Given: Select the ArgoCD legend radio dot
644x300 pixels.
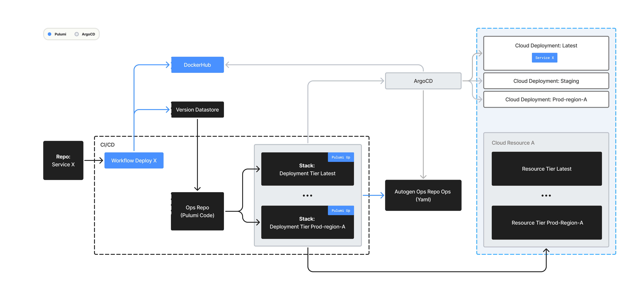Looking at the screenshot, I should coord(77,34).
